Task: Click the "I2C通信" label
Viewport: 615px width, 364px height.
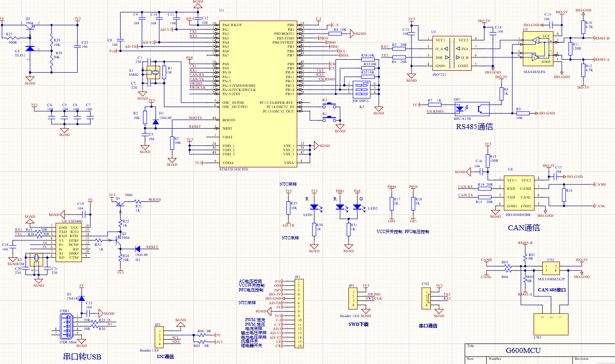Action: click(165, 356)
